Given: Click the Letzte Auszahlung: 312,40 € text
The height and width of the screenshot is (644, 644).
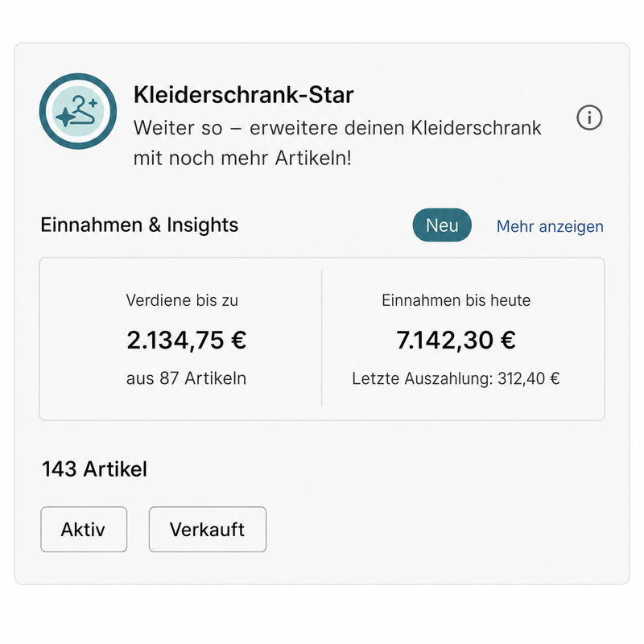Looking at the screenshot, I should (x=456, y=378).
